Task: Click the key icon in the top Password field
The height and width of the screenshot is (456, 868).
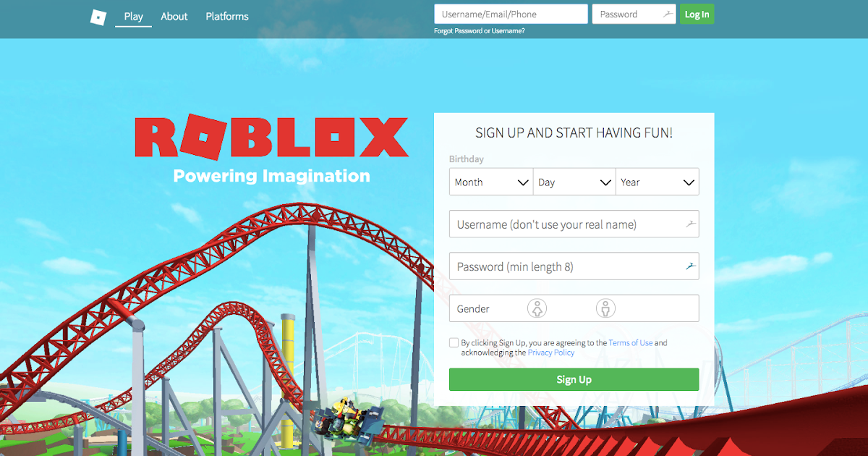Action: tap(667, 14)
